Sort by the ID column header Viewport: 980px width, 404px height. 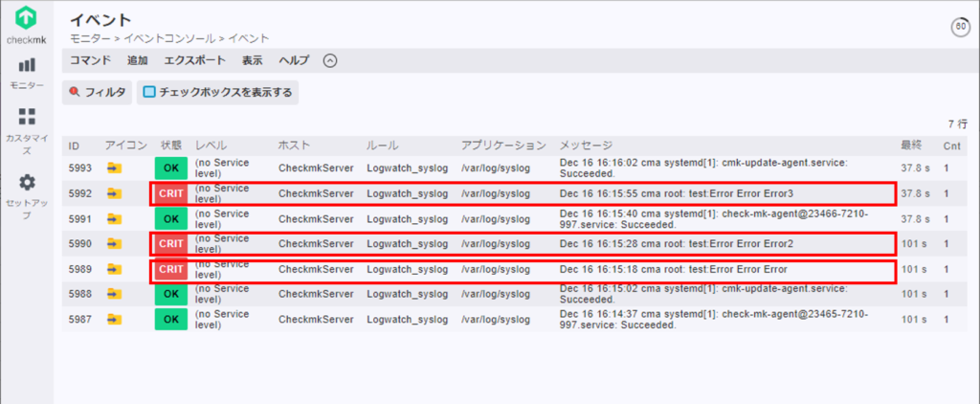coord(74,146)
